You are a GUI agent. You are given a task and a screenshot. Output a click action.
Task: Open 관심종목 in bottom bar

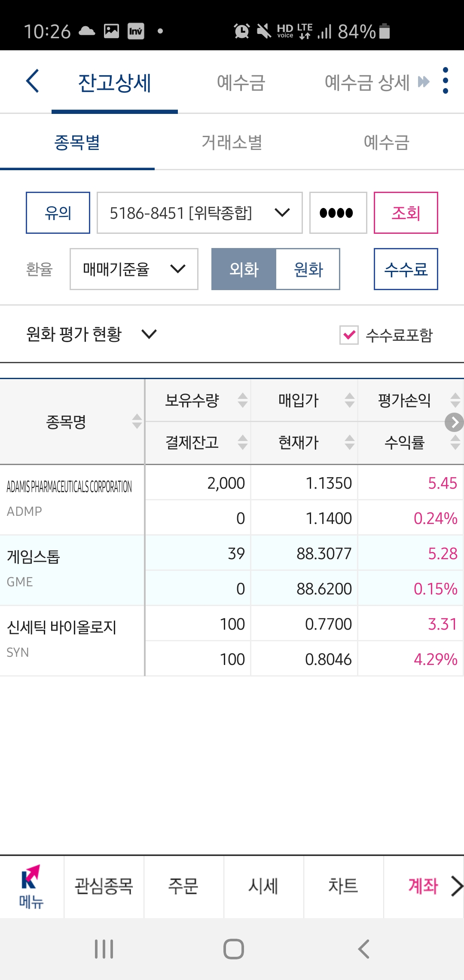[x=104, y=886]
